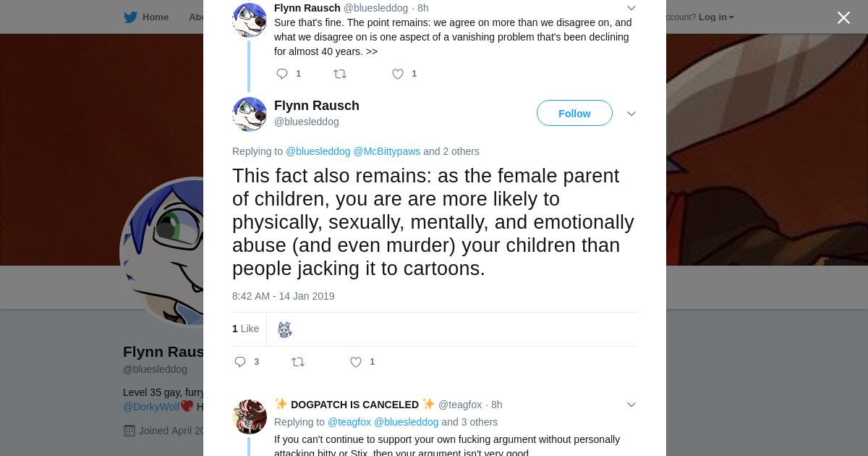Reply to the top Flynn Rausch tweet
The height and width of the screenshot is (456, 868).
click(x=282, y=74)
